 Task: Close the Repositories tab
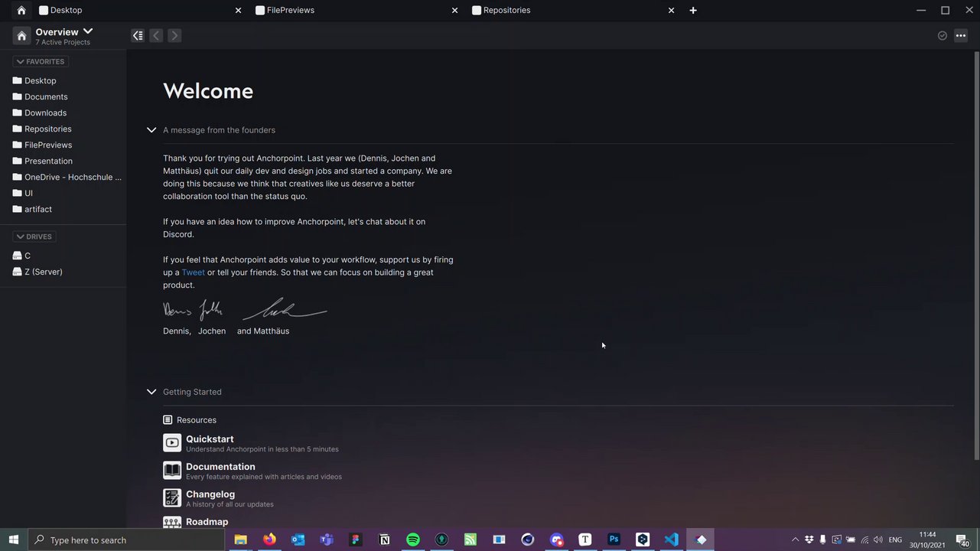[x=672, y=10]
